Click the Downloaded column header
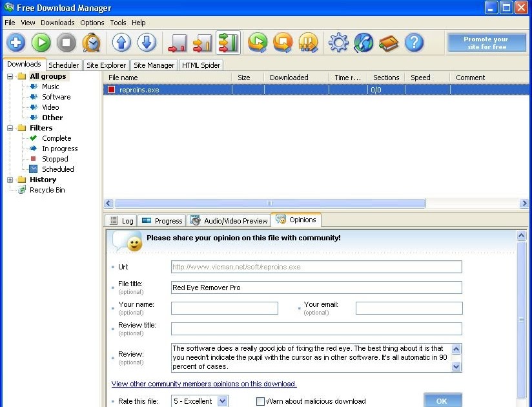 click(x=296, y=78)
